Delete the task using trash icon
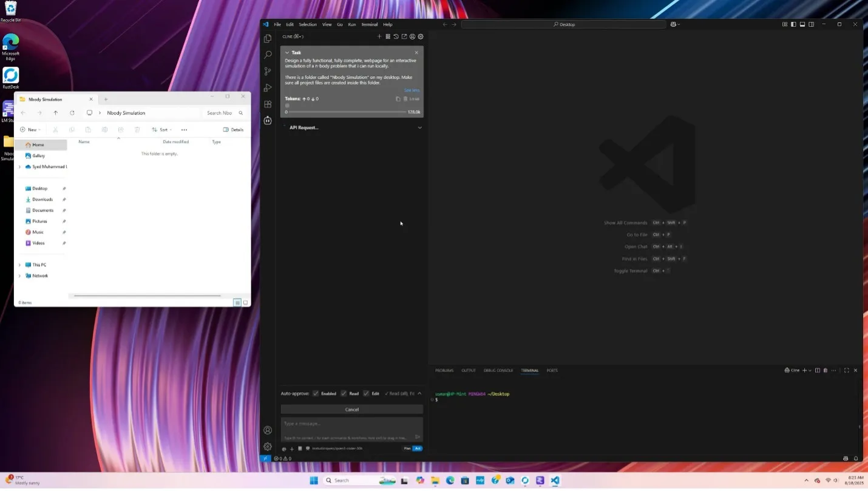 (x=406, y=99)
